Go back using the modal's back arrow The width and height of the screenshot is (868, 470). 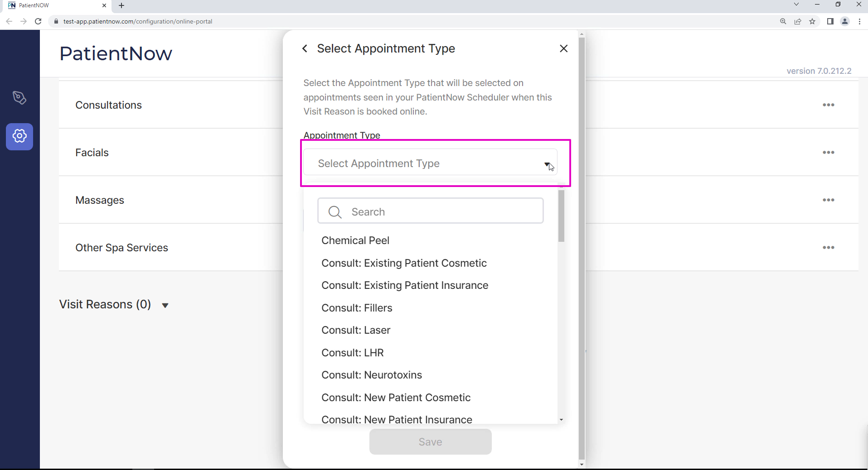pos(304,48)
